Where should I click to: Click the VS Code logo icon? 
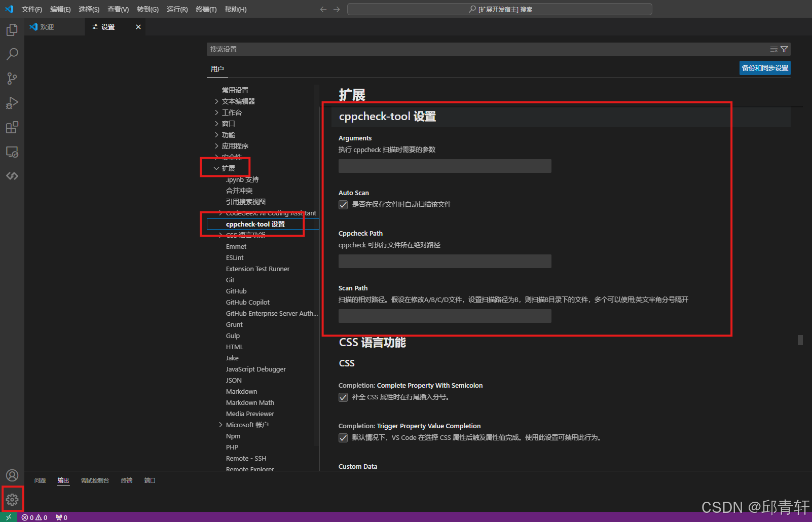(x=9, y=9)
